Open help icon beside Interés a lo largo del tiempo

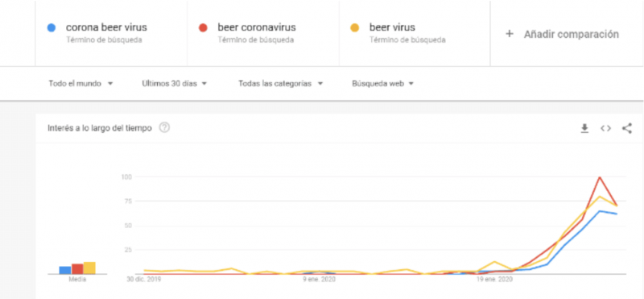click(164, 128)
